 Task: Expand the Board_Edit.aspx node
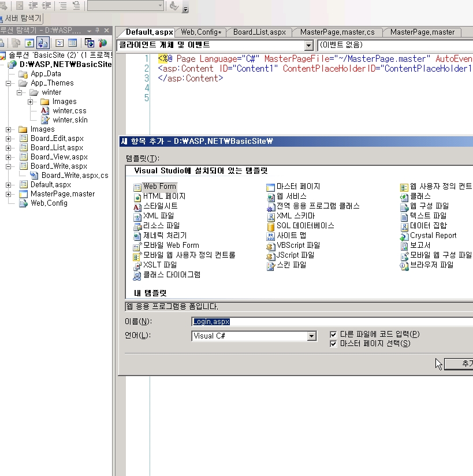click(x=9, y=139)
